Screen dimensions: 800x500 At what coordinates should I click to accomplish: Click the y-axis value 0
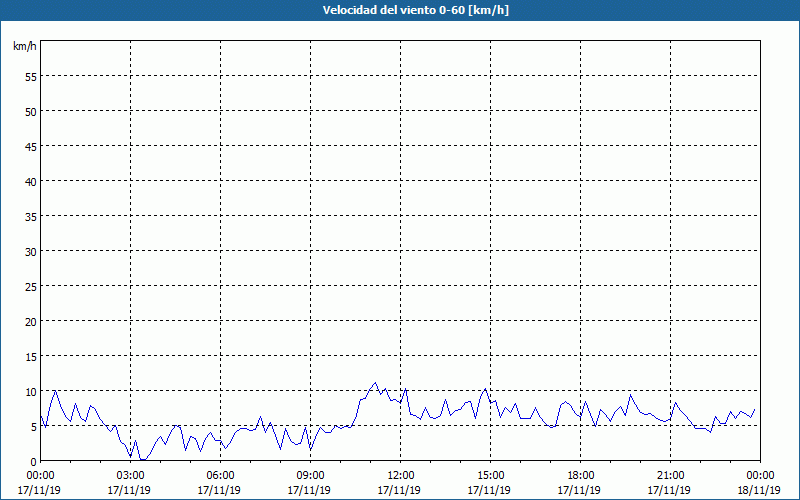(x=34, y=461)
